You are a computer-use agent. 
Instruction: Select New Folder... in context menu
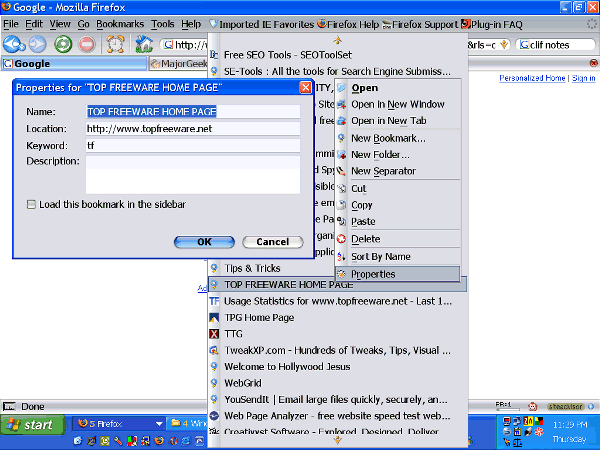click(398, 155)
